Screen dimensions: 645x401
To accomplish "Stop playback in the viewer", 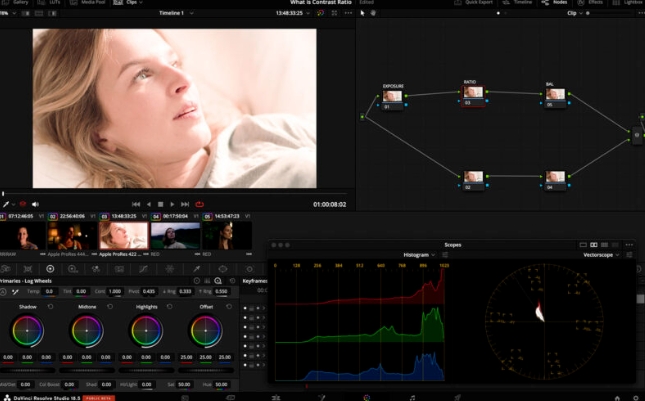I will click(160, 204).
